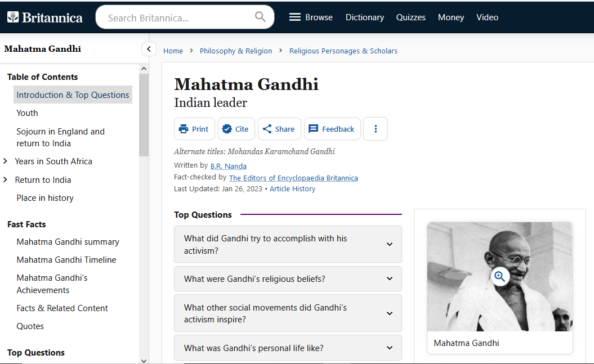View the Article History

point(292,189)
